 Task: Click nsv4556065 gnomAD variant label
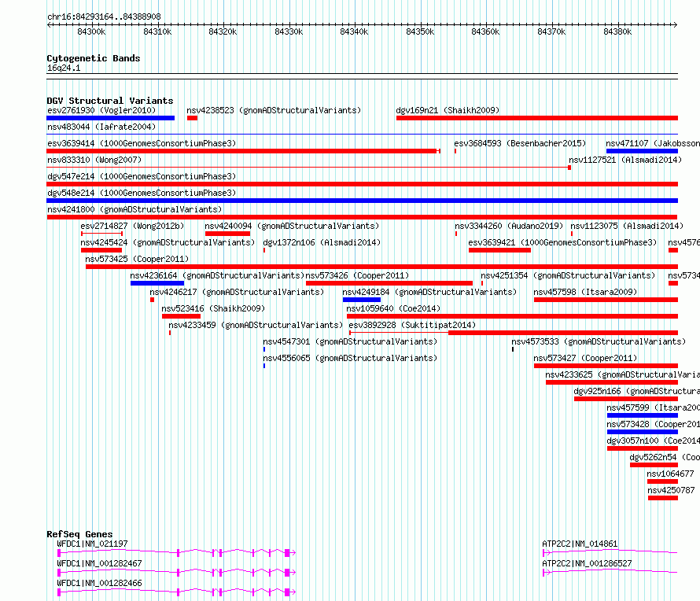click(x=349, y=358)
